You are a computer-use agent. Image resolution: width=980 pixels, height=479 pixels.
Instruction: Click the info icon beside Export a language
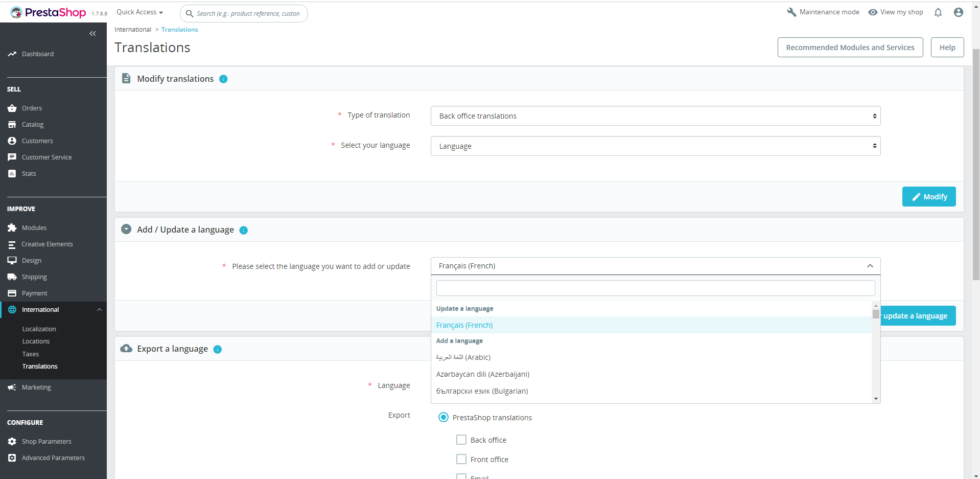pyautogui.click(x=218, y=349)
